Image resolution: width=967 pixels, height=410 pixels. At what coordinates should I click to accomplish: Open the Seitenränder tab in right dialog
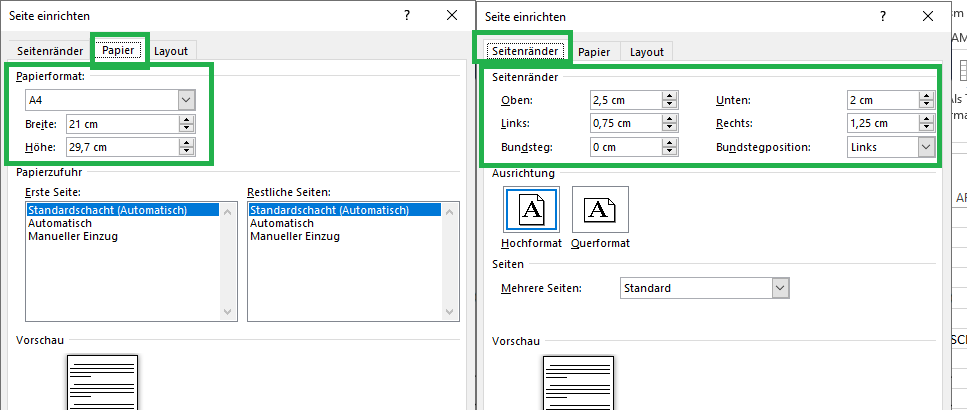[x=525, y=51]
